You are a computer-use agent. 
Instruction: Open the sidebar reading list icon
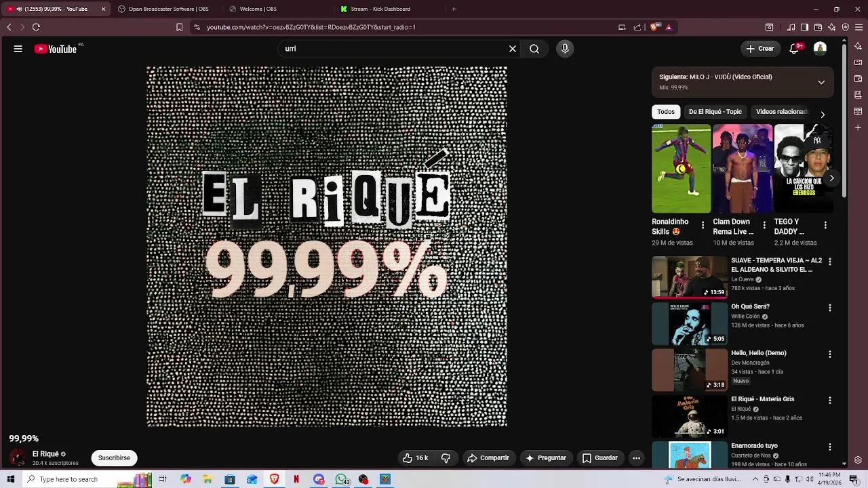click(858, 111)
